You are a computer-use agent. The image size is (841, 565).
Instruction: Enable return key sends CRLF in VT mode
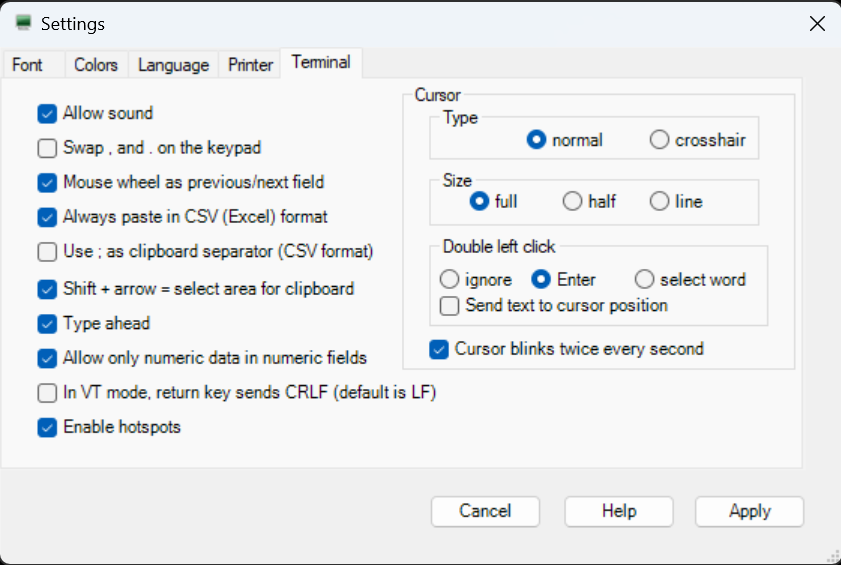[x=47, y=393]
